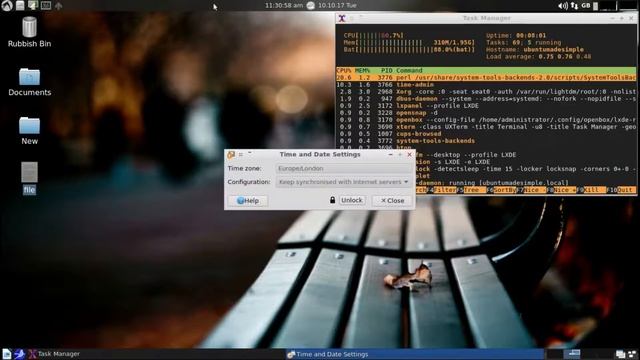This screenshot has height=360, width=640.
Task: Click the Bat meter in htop
Action: point(409,49)
